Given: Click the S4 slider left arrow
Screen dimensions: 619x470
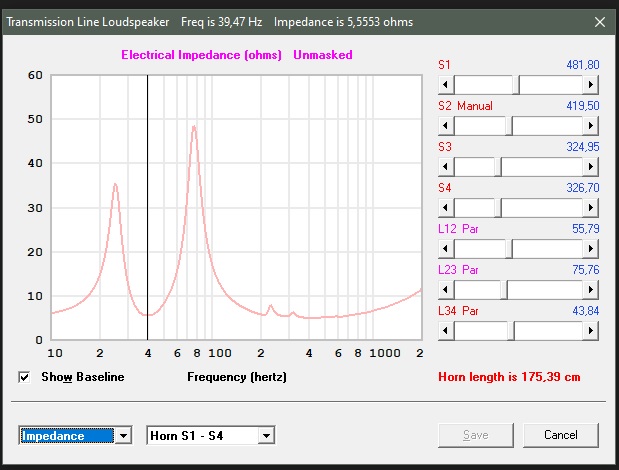Looking at the screenshot, I should coord(446,208).
